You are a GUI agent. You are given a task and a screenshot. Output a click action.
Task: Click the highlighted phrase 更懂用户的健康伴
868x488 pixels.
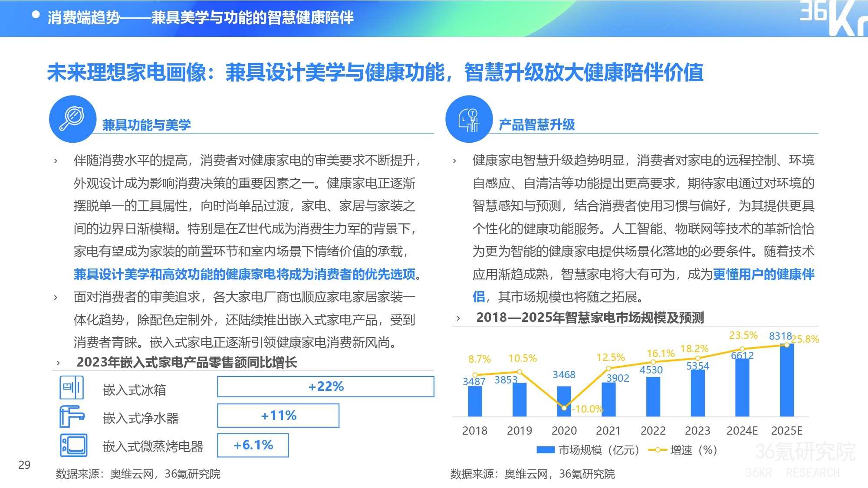(x=763, y=274)
